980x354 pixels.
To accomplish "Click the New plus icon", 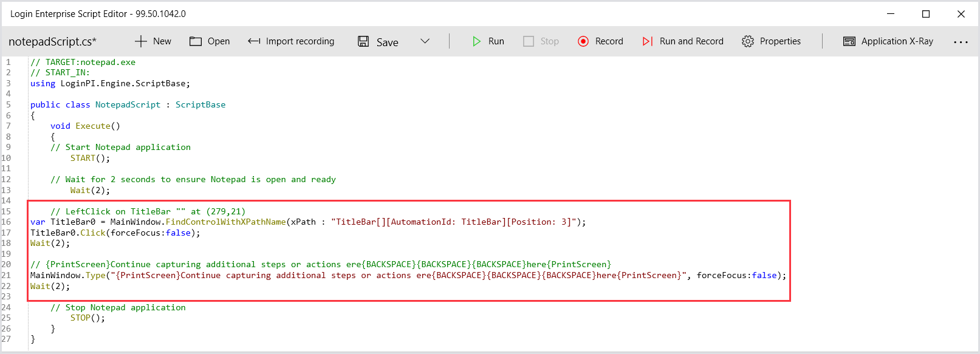I will tap(141, 41).
